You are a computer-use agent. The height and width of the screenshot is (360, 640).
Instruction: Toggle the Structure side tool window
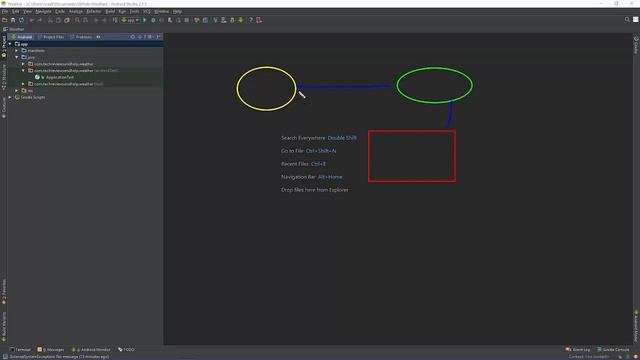tap(4, 78)
